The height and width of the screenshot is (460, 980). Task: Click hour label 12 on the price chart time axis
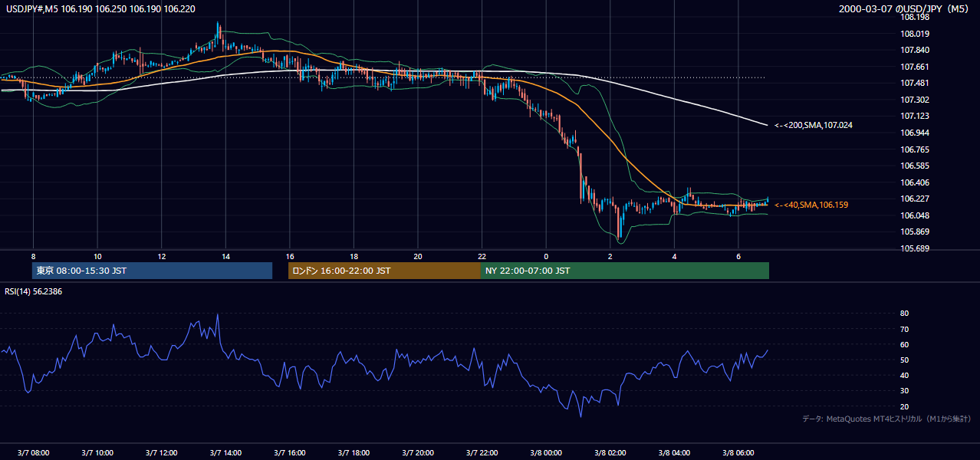pos(162,256)
